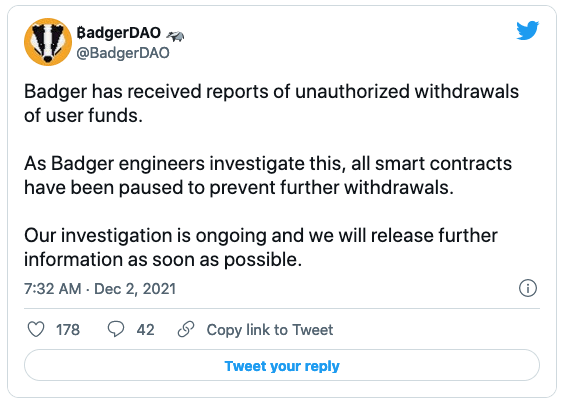Open the Twitter info circle icon
The width and height of the screenshot is (563, 403).
528,288
